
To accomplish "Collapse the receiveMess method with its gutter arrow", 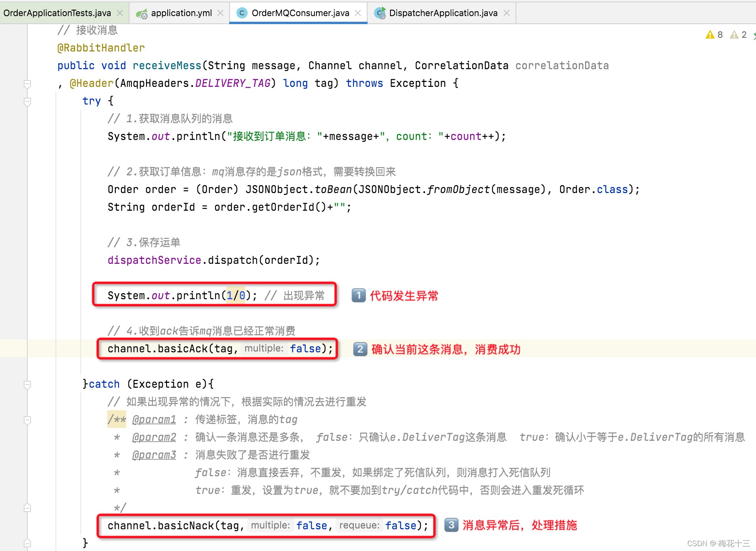I will pos(27,84).
